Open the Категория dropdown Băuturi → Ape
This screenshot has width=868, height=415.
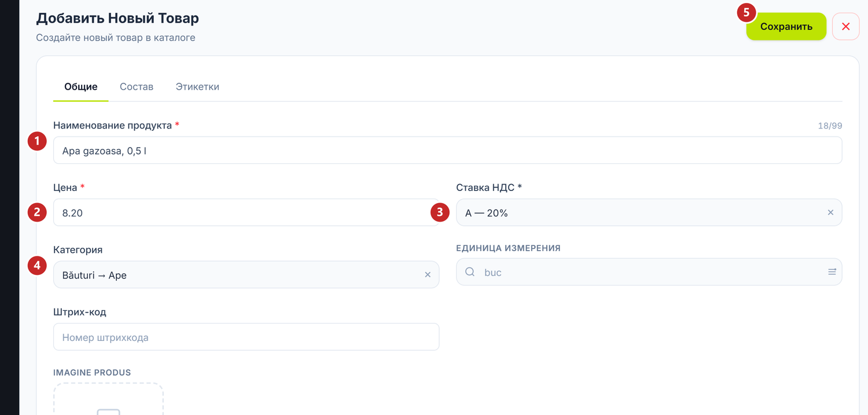point(246,275)
